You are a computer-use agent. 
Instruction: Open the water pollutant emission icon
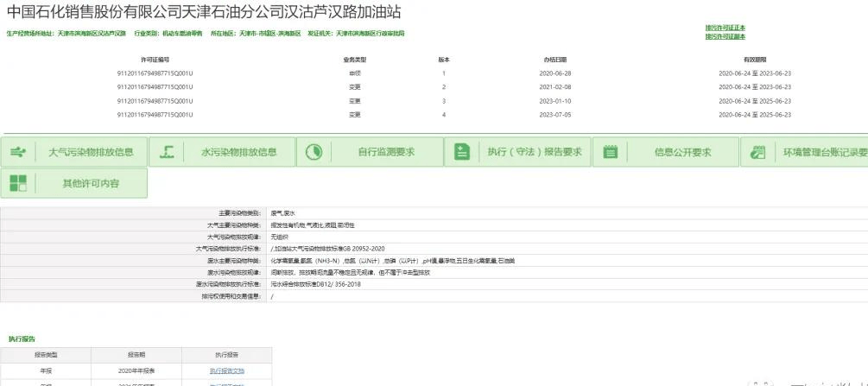[x=167, y=152]
